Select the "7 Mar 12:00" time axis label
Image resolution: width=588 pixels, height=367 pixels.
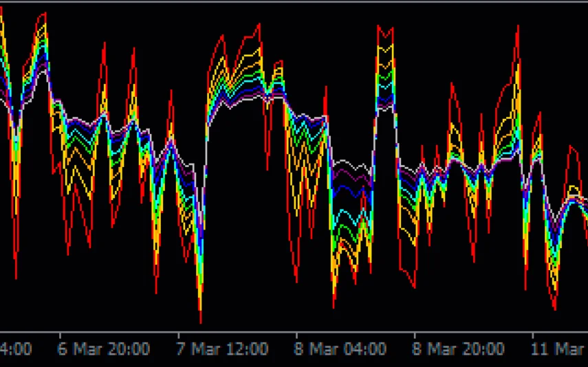coord(222,349)
